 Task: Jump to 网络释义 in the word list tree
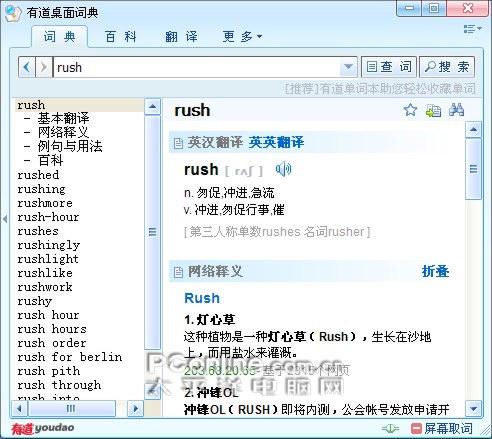tap(63, 132)
